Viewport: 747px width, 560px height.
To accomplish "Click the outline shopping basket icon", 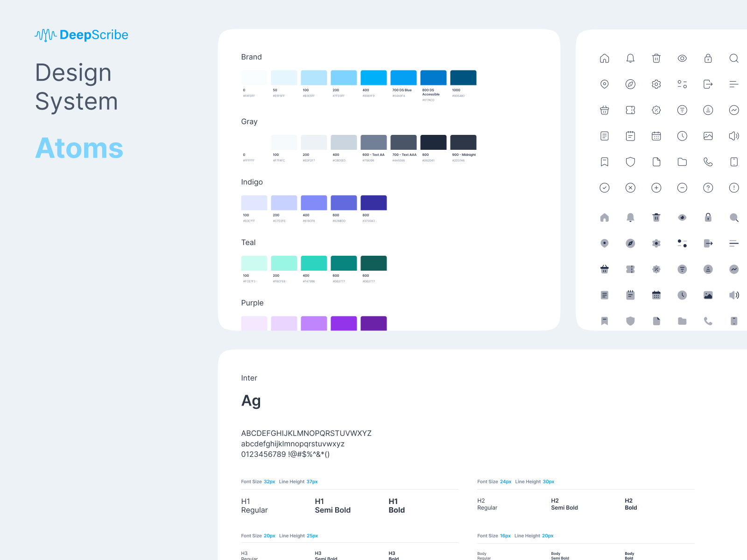I will 605,110.
